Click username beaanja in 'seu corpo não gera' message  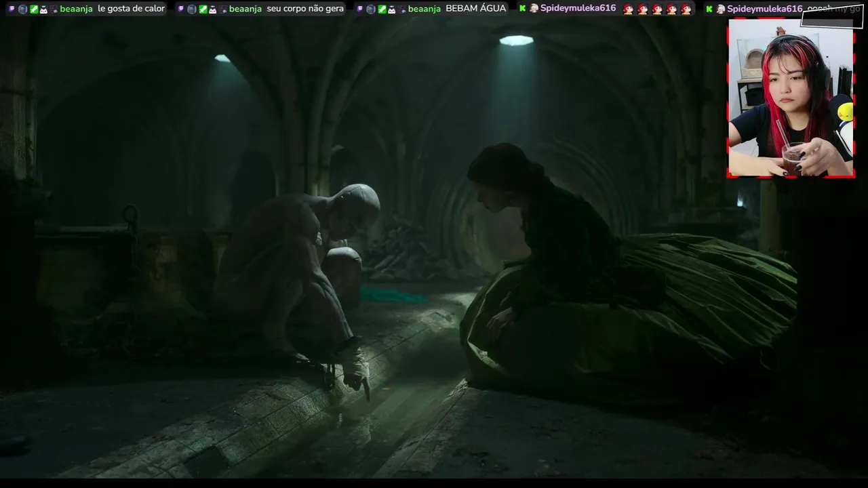coord(245,9)
